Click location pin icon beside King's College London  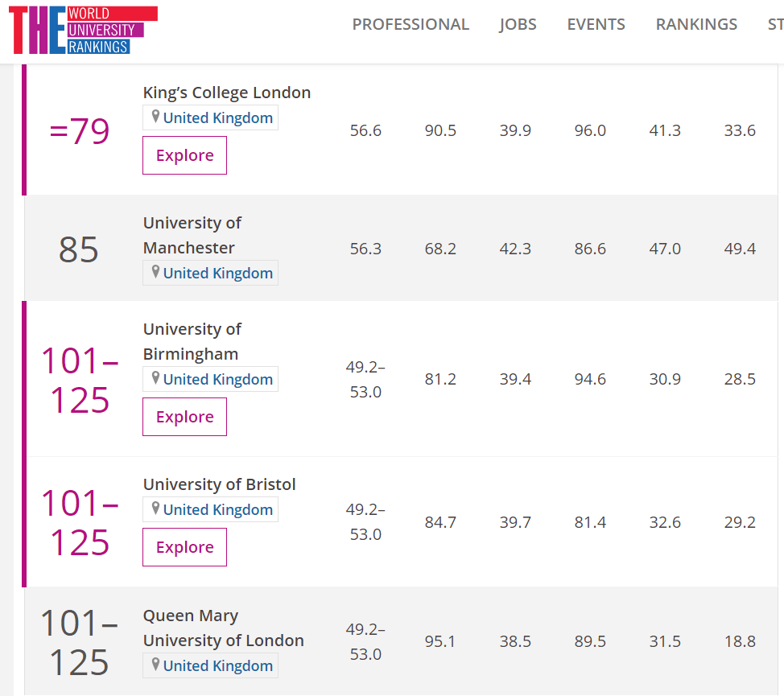click(155, 117)
